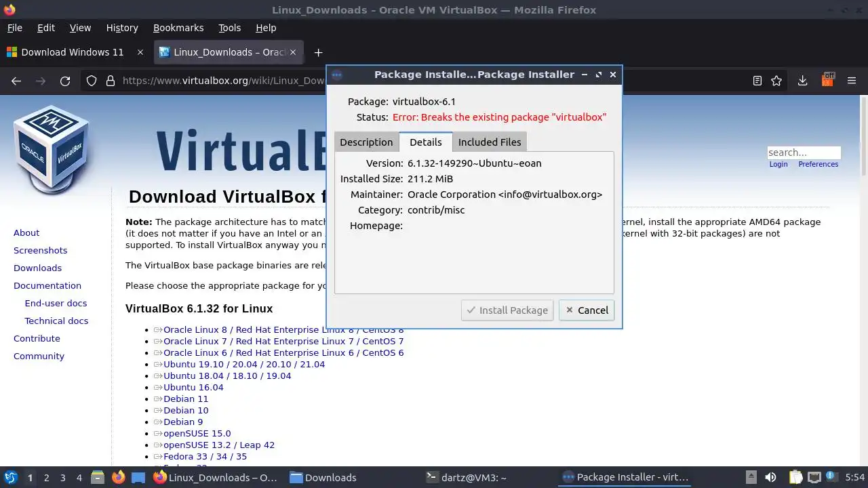Open the View menu
868x488 pixels.
80,28
